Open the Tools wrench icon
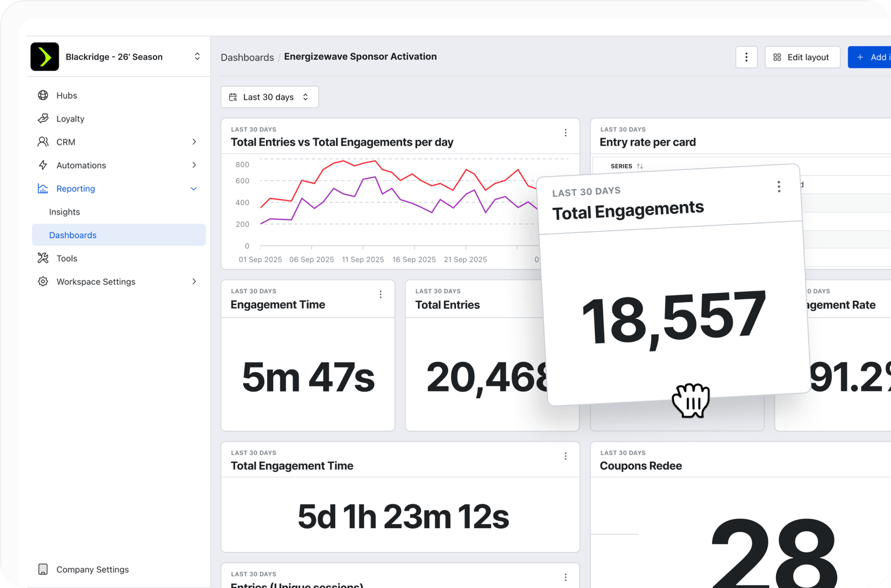Image resolution: width=891 pixels, height=588 pixels. click(43, 258)
